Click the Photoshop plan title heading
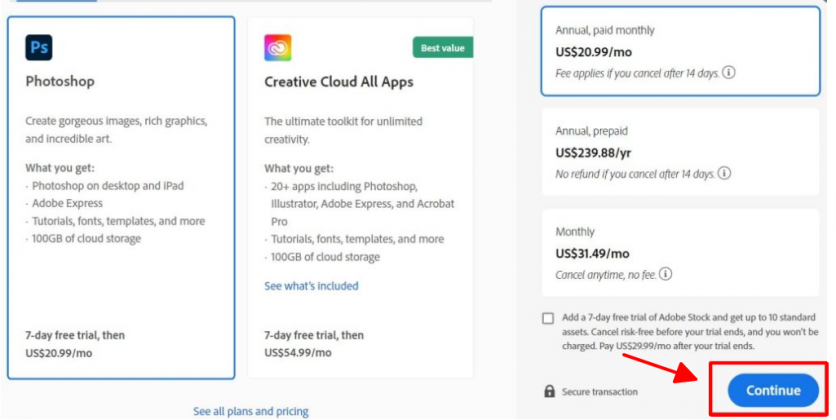Image resolution: width=836 pixels, height=420 pixels. pyautogui.click(x=59, y=82)
